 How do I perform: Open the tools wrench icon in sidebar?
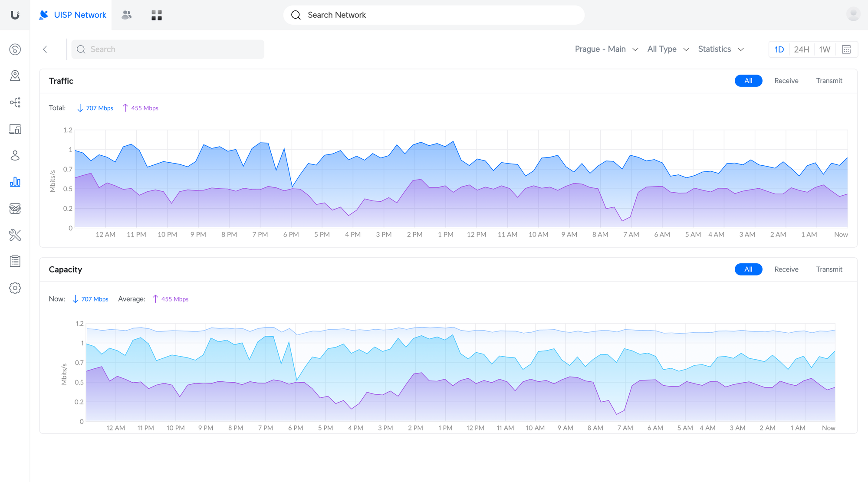15,235
